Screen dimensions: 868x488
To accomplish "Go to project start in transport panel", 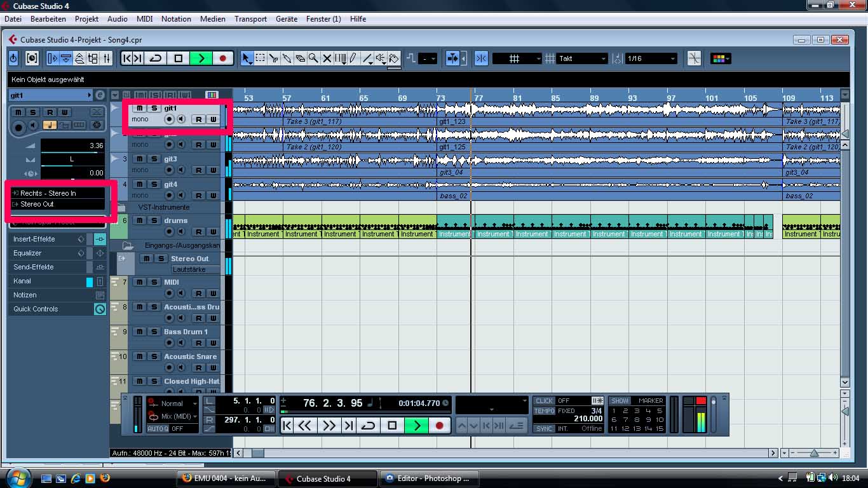I will (287, 426).
